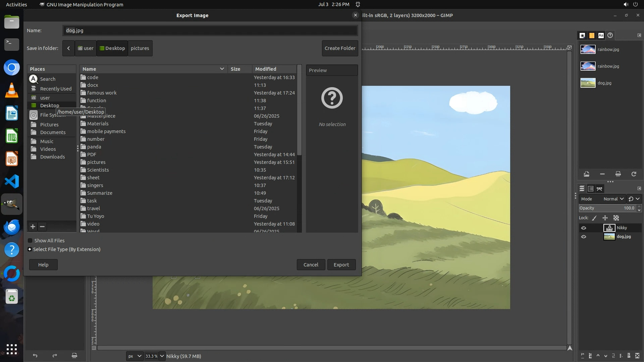Screen dimensions: 644x362
Task: Click the Search icon in Places
Action: point(34,79)
